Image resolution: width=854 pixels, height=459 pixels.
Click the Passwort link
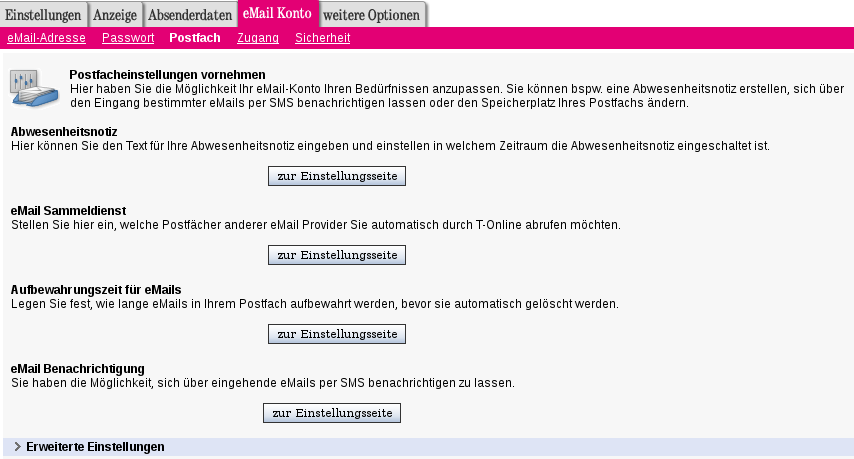[x=128, y=38]
